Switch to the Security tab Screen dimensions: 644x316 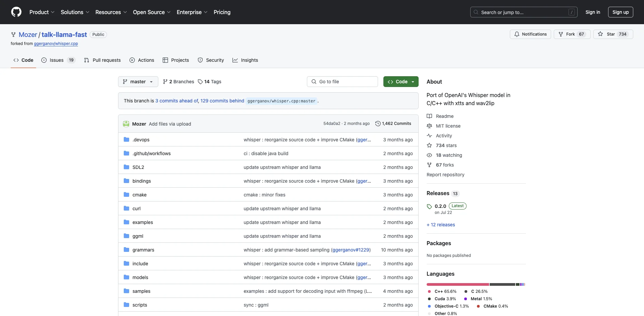(211, 60)
